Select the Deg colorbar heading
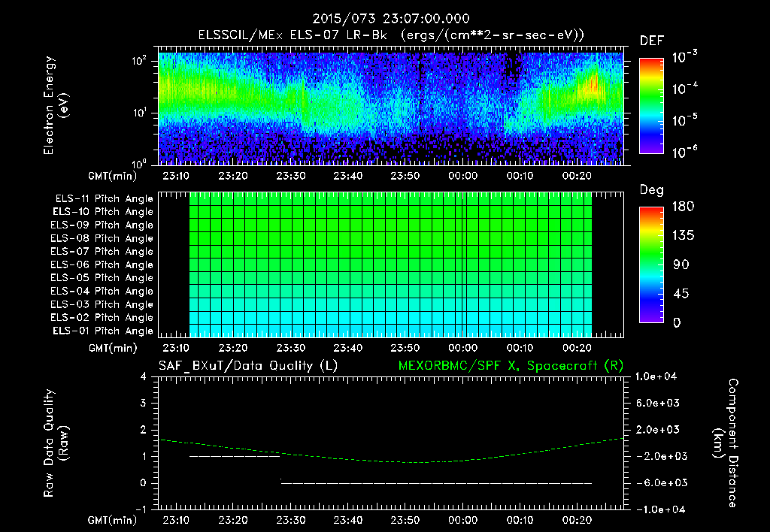The height and width of the screenshot is (532, 770). [x=652, y=190]
